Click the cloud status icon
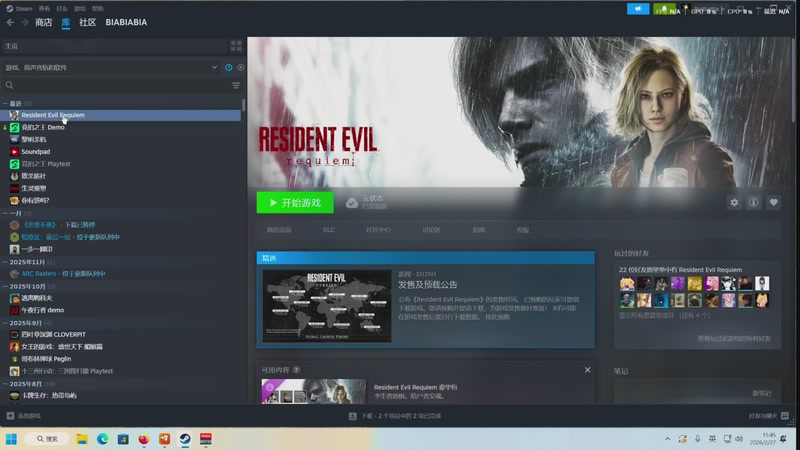This screenshot has width=800, height=450. pyautogui.click(x=352, y=203)
